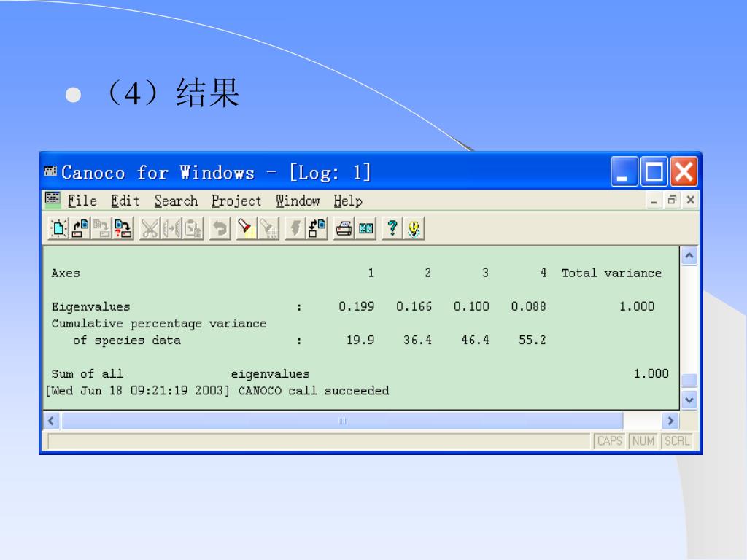Screen dimensions: 747x560
Task: Click the SCRL status bar indicator
Action: [x=676, y=441]
